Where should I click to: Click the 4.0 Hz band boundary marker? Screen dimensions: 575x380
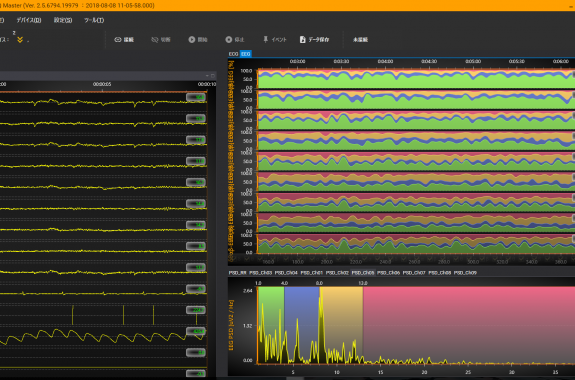tap(284, 283)
